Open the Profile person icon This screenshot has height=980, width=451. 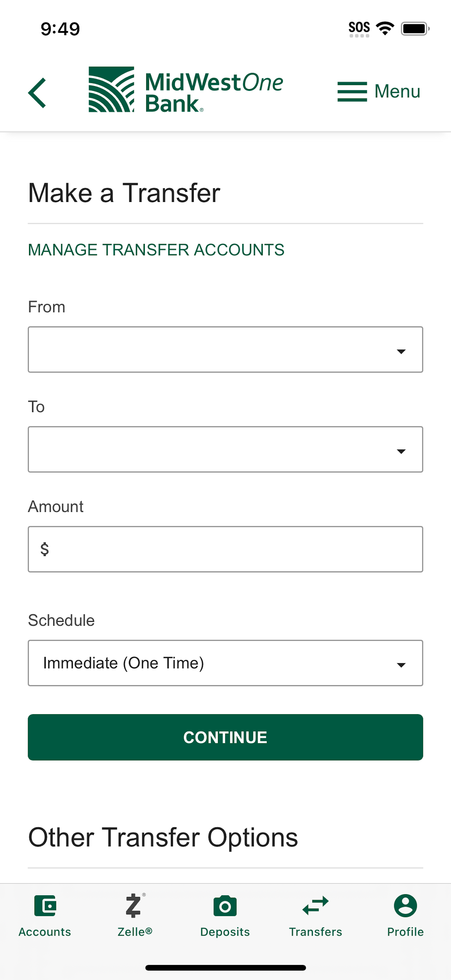point(405,906)
